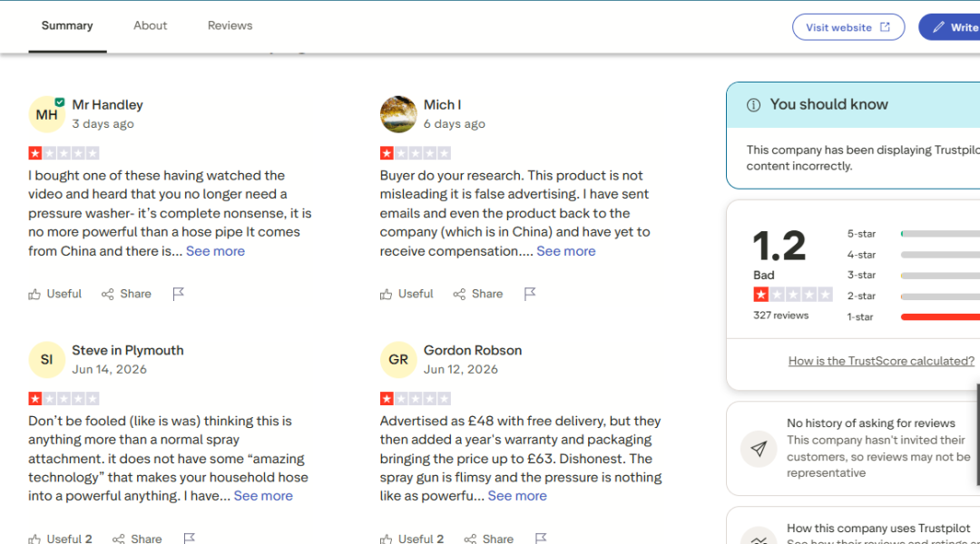Expand Mich I's review with See more

565,251
